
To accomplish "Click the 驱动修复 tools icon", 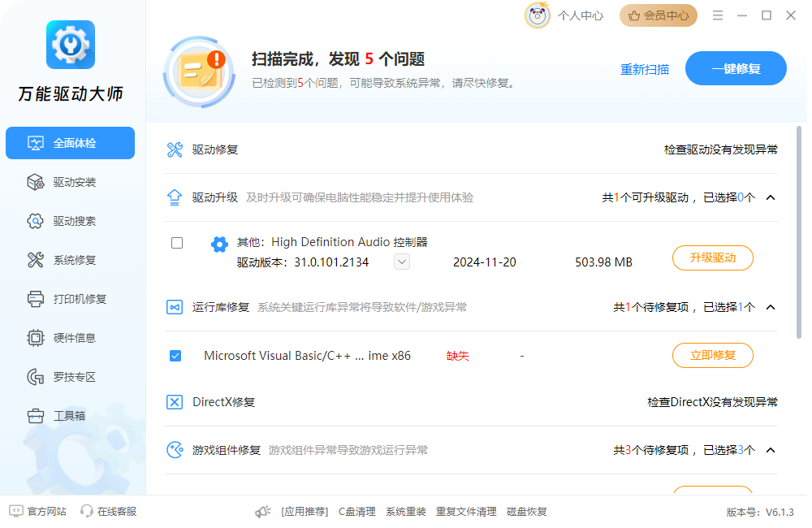I will coord(175,149).
